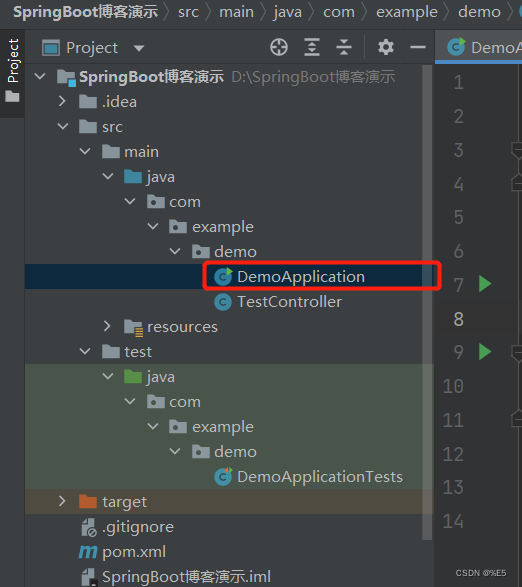522x587 pixels.
Task: Expand the target folder chevron
Action: [63, 501]
